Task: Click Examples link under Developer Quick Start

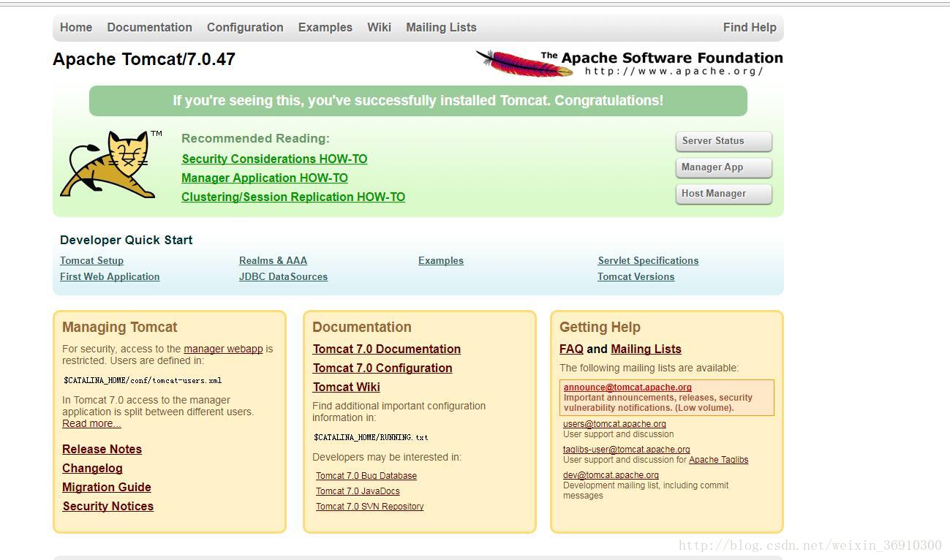Action: pyautogui.click(x=441, y=260)
